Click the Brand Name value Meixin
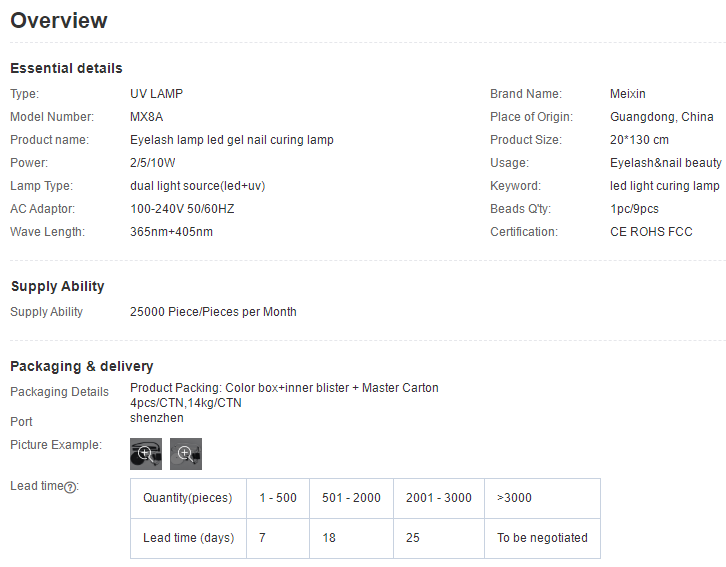 (628, 94)
